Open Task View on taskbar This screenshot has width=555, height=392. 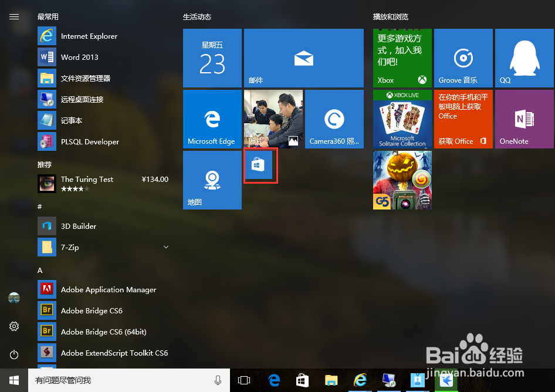coord(244,380)
